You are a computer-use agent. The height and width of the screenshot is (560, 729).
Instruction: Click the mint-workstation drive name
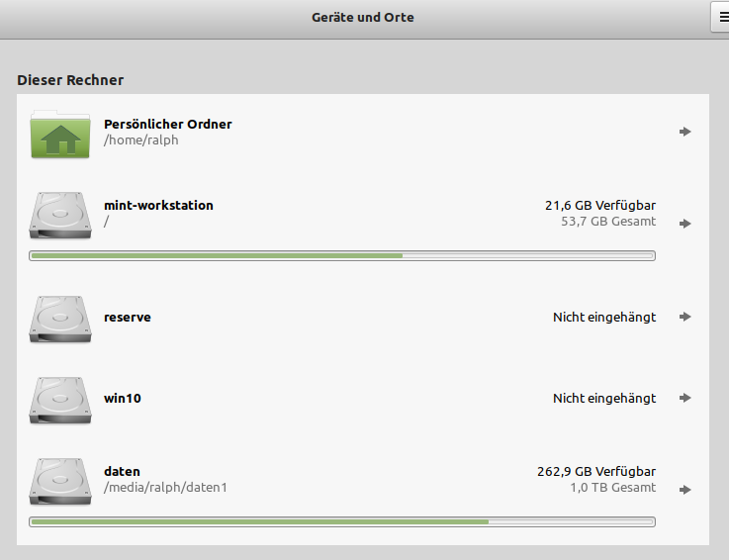coord(158,206)
